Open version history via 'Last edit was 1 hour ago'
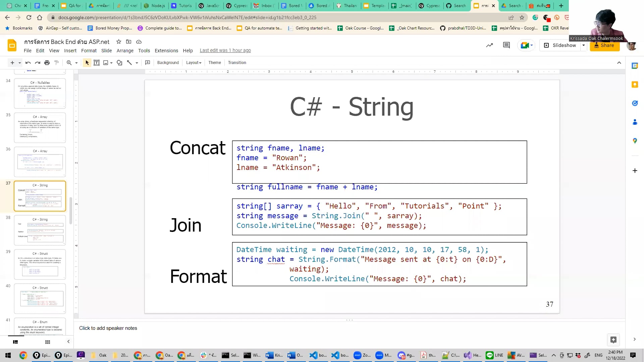Image resolution: width=644 pixels, height=362 pixels. click(x=225, y=50)
